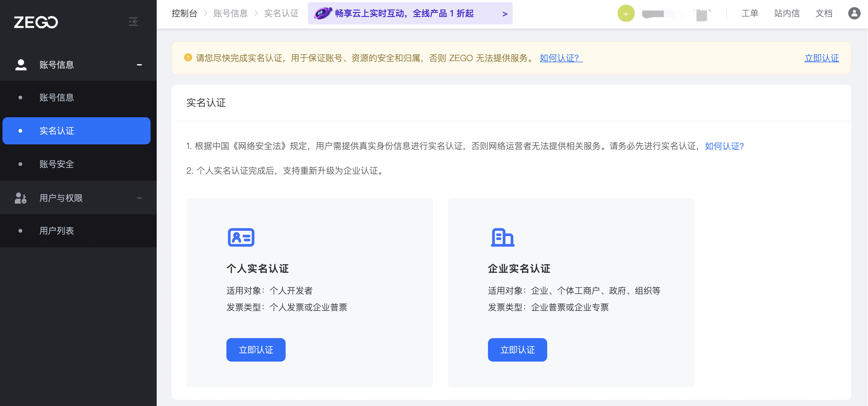Collapse the 账号信息 sidebar section
This screenshot has width=868, height=406.
(x=139, y=65)
